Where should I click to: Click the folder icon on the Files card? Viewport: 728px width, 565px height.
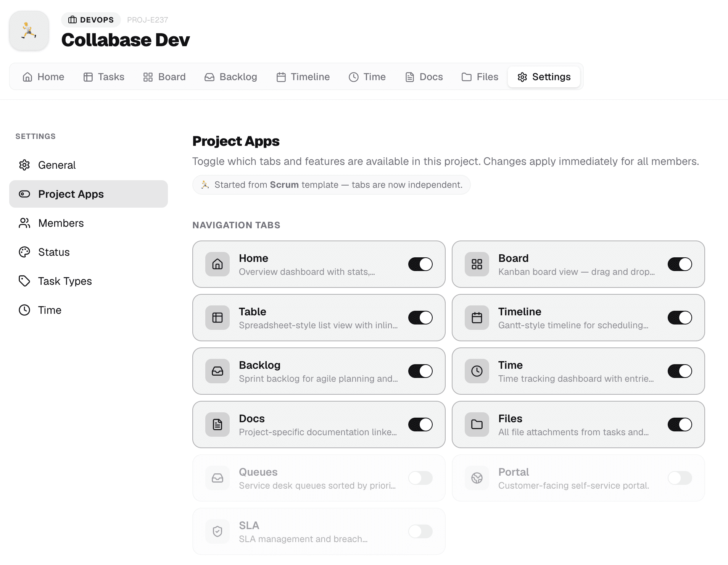[477, 425]
